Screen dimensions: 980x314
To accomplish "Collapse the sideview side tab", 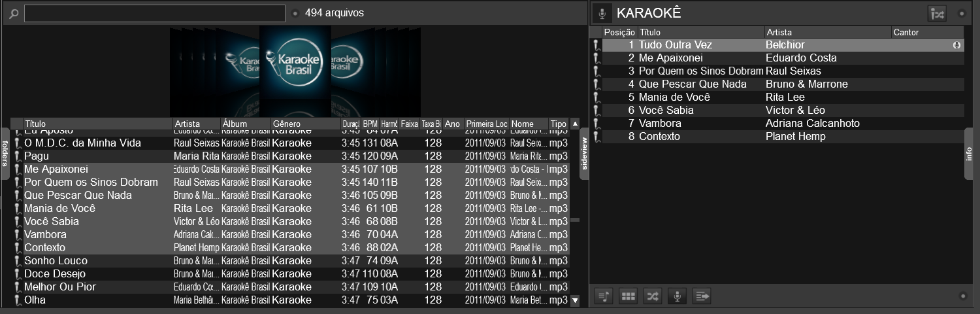I will pos(584,153).
